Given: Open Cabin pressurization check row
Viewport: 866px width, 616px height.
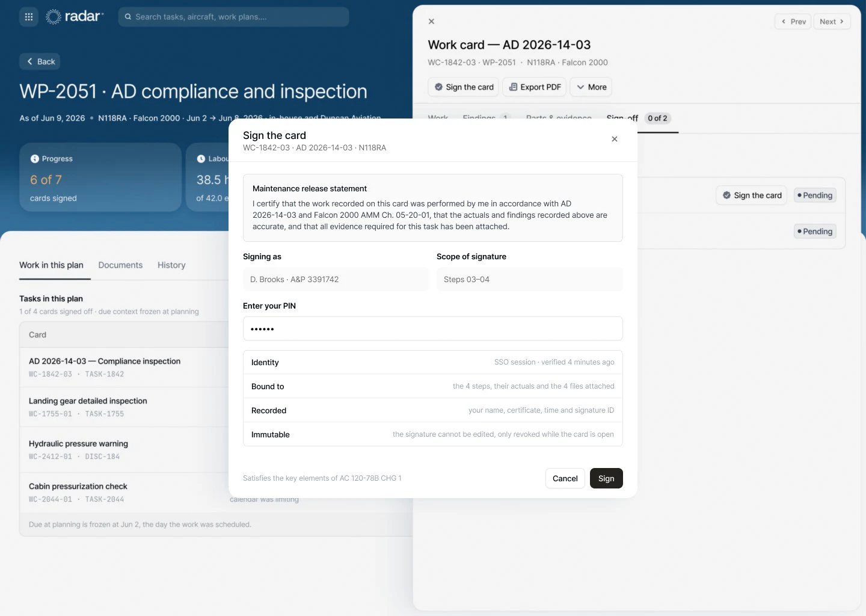Looking at the screenshot, I should 124,492.
